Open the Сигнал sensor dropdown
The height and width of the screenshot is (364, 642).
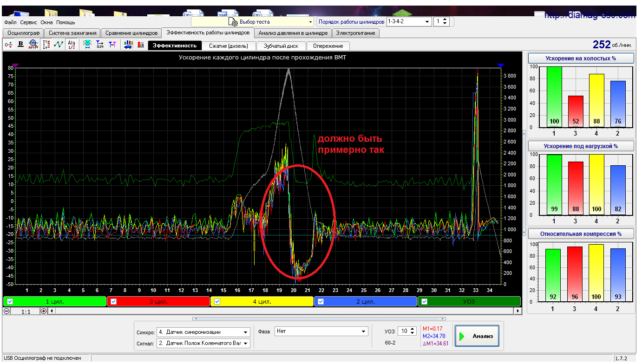click(203, 344)
